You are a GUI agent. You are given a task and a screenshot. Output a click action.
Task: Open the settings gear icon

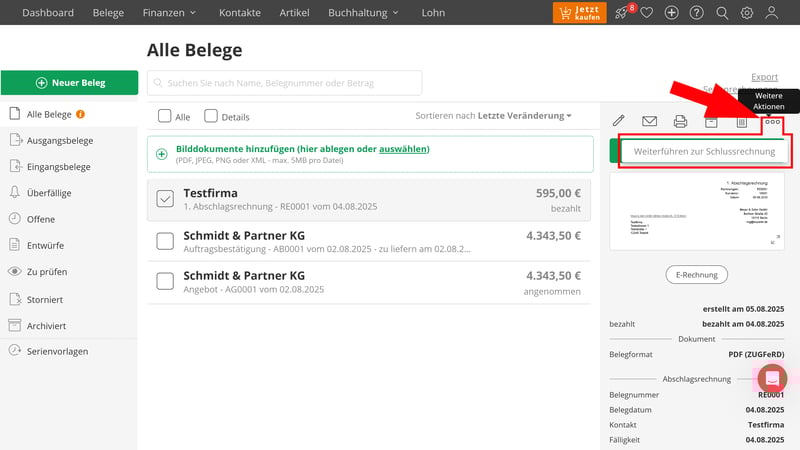746,13
